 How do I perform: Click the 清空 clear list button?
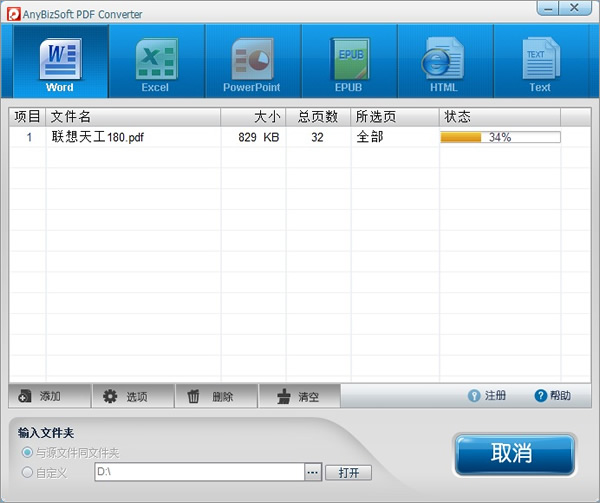click(x=300, y=396)
